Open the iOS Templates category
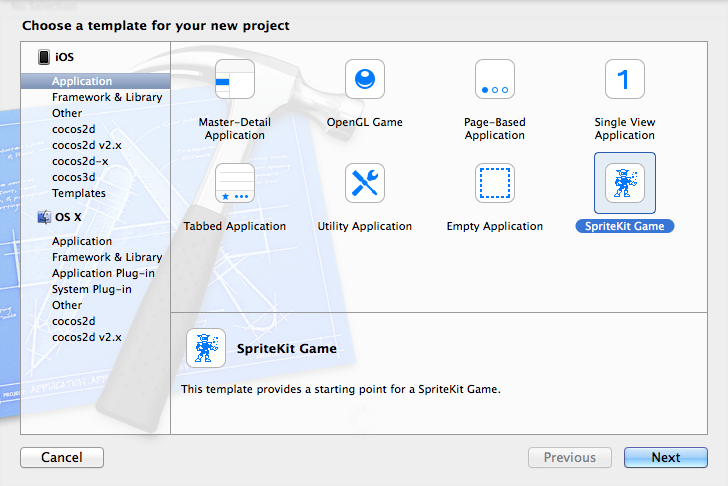The width and height of the screenshot is (728, 486). pyautogui.click(x=79, y=193)
